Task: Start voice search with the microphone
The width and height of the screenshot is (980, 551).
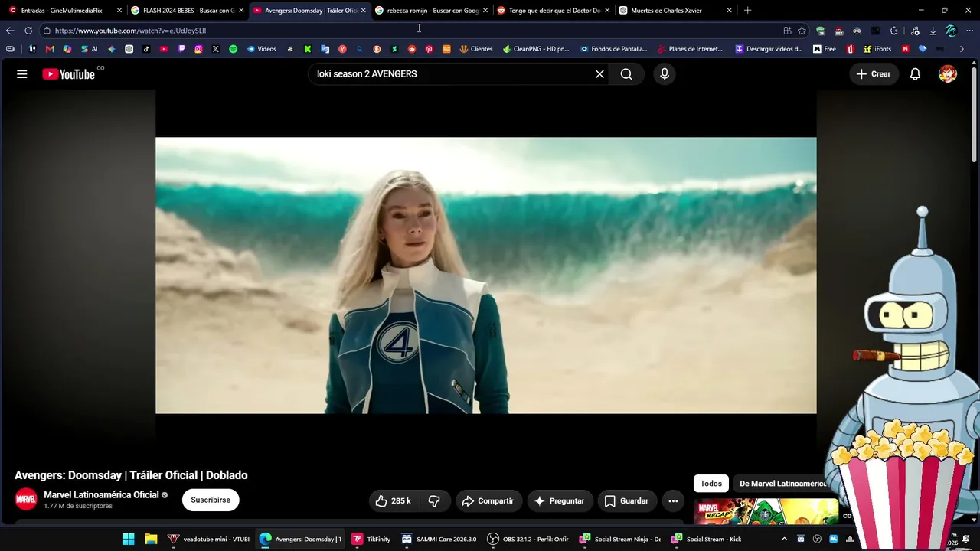Action: (665, 74)
